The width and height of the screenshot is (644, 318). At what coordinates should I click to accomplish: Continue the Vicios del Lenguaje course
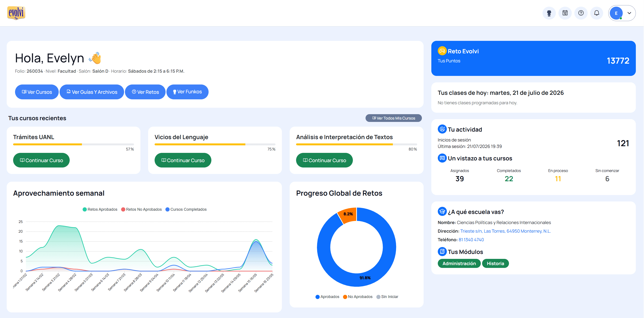(183, 160)
